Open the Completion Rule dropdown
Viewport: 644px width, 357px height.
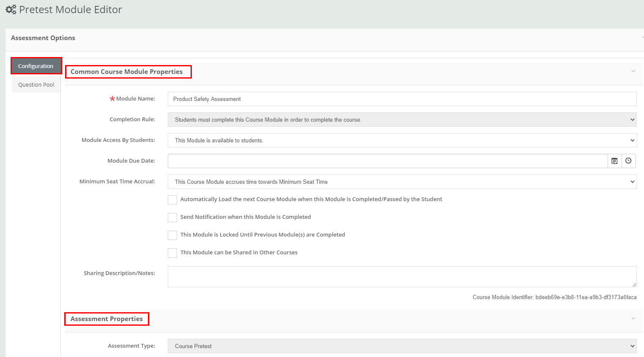(401, 120)
